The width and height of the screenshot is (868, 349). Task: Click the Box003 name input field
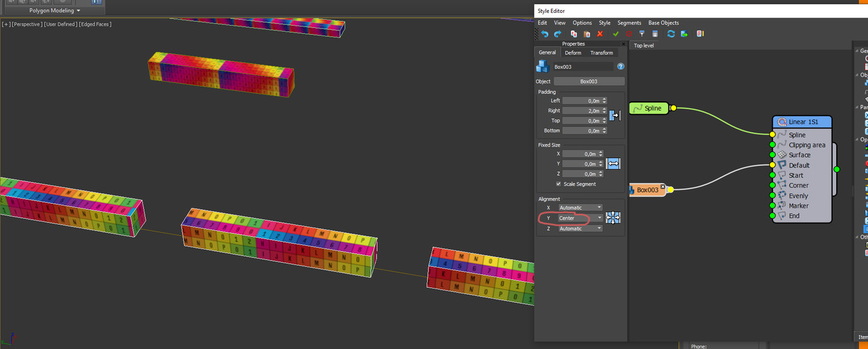(583, 67)
